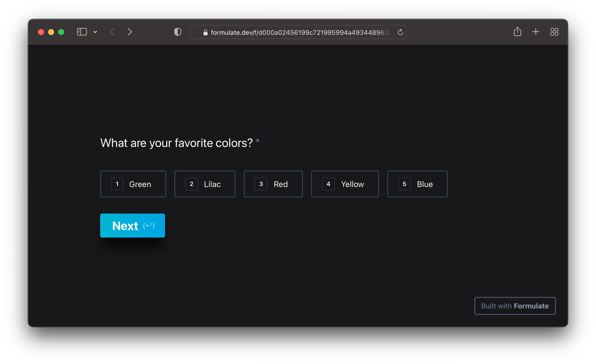Toggle the Blue color option
596x364 pixels.
[x=417, y=184]
